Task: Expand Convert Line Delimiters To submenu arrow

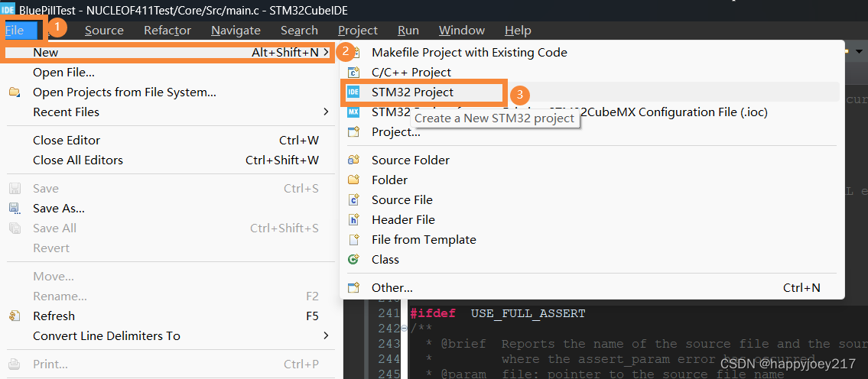Action: click(x=326, y=336)
